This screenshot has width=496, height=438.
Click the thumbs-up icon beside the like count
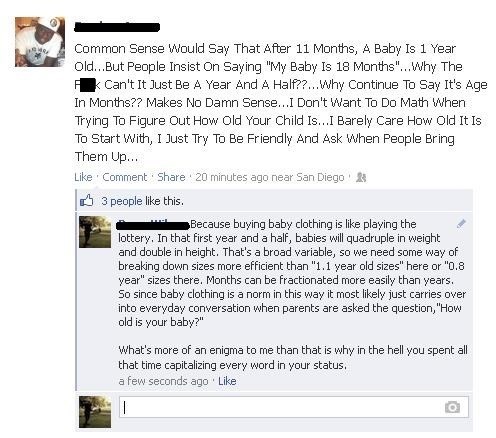[86, 200]
